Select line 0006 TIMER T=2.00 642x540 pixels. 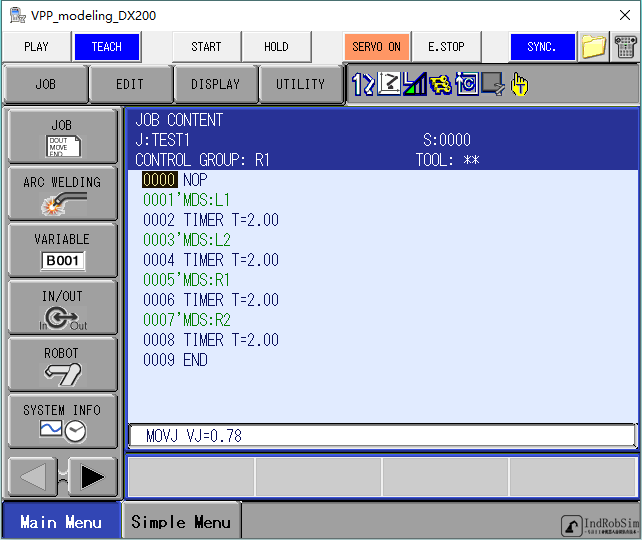coord(211,300)
